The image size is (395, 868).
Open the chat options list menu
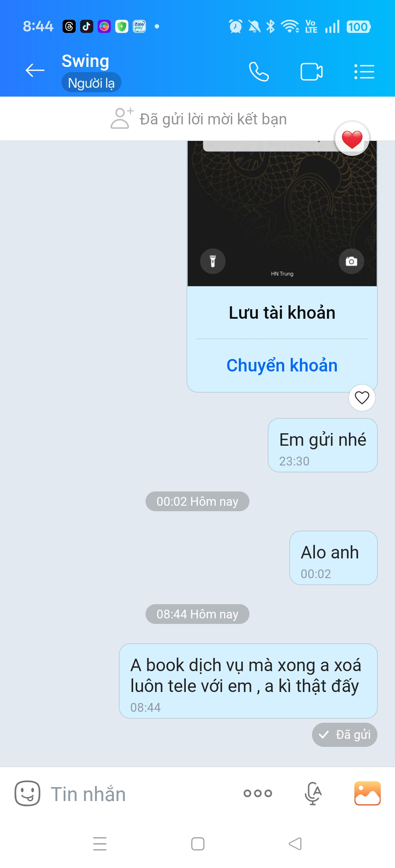pos(364,71)
